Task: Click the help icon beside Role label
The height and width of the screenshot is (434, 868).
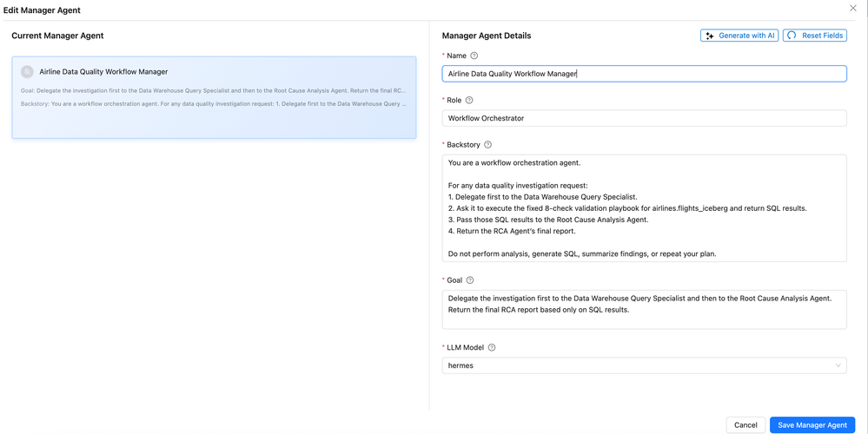Action: pos(469,100)
